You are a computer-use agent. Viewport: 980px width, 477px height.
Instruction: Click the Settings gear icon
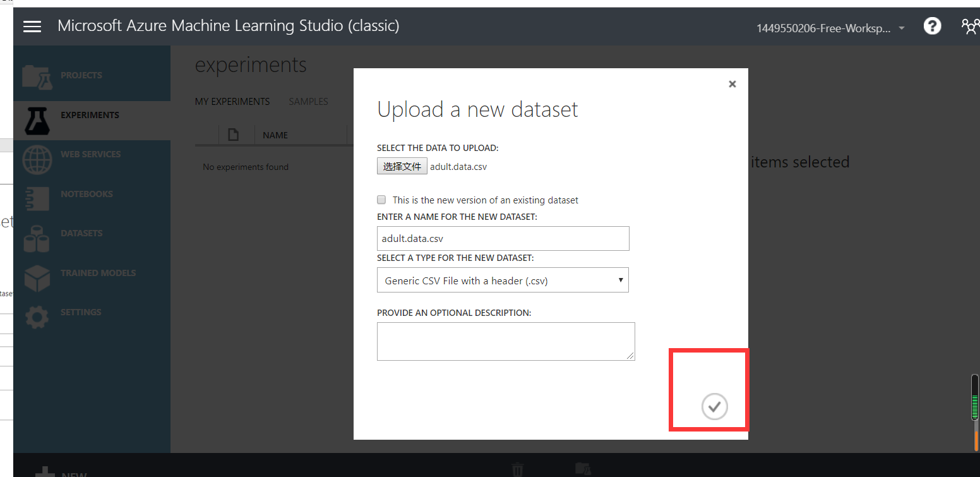(x=37, y=317)
